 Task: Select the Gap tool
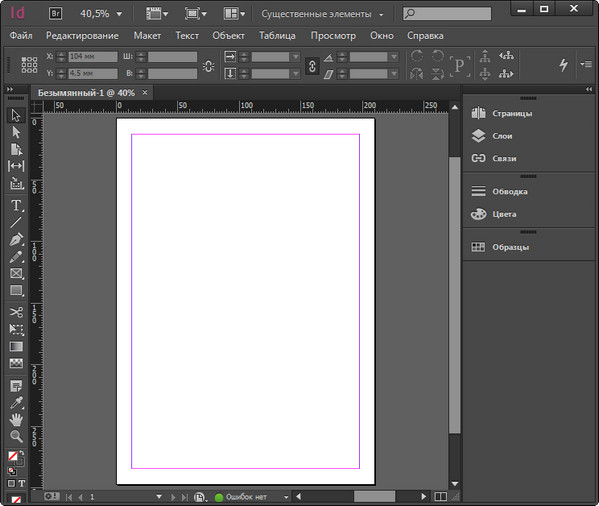[x=16, y=166]
